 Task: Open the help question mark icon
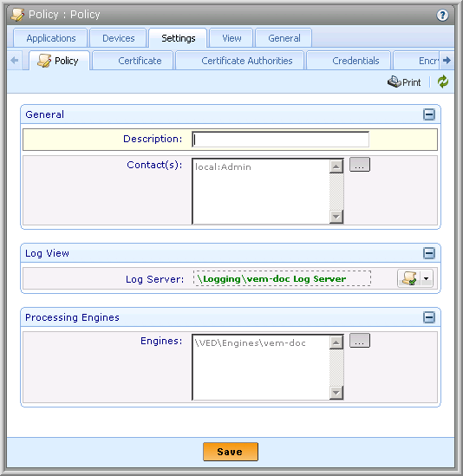click(442, 15)
